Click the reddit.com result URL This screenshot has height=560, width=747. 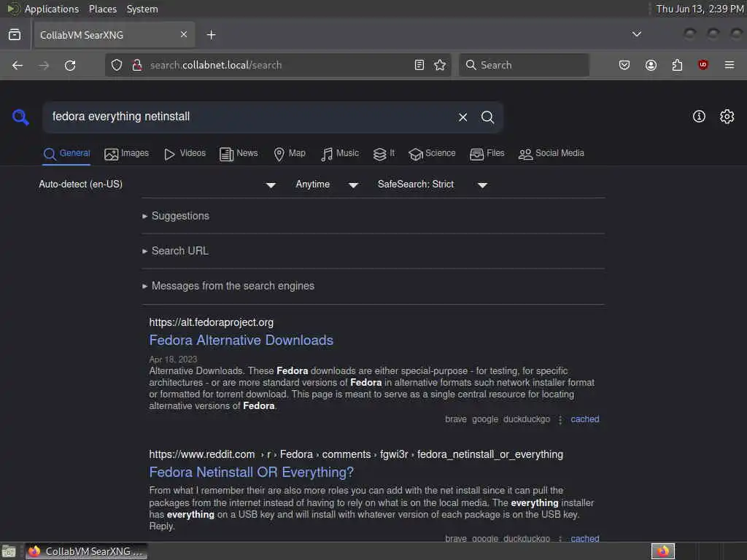(x=356, y=454)
